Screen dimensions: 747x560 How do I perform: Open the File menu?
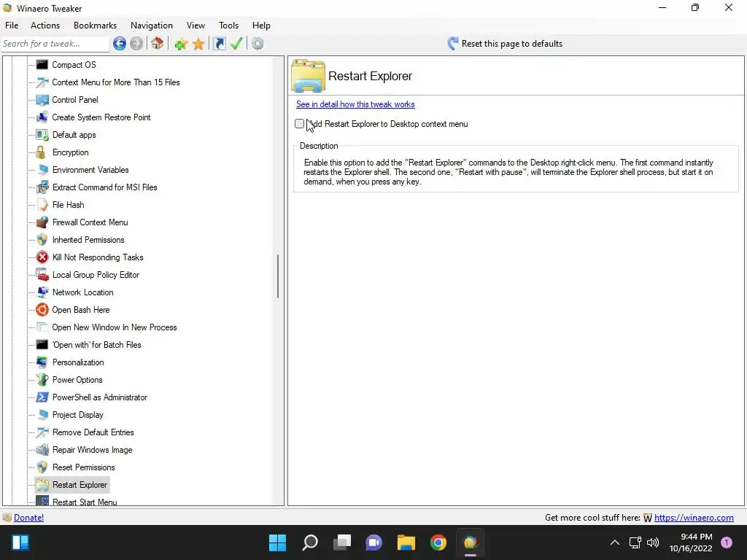pos(12,26)
